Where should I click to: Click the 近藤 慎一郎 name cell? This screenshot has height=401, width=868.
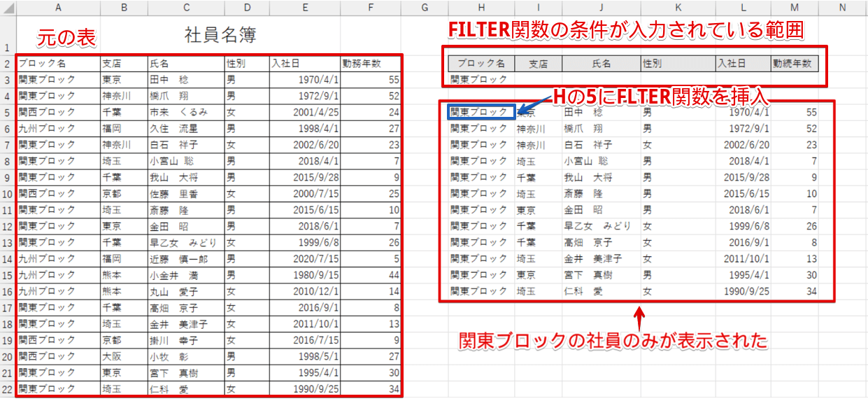tap(185, 259)
